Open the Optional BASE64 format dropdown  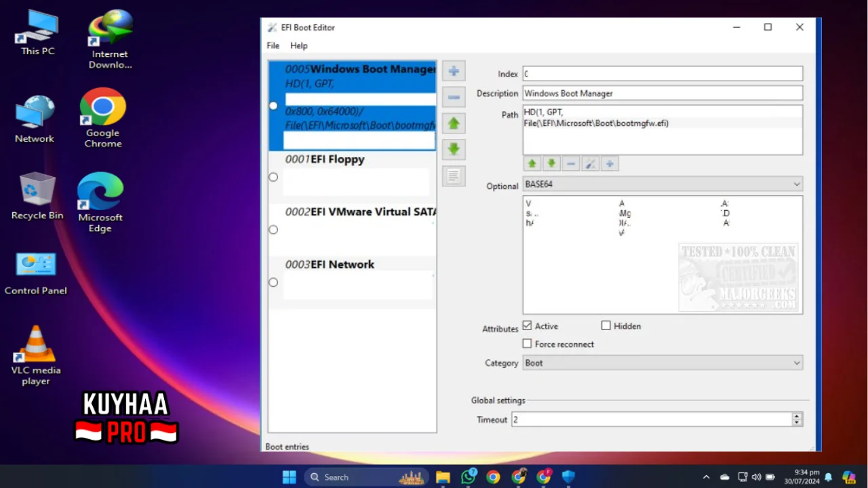click(663, 184)
